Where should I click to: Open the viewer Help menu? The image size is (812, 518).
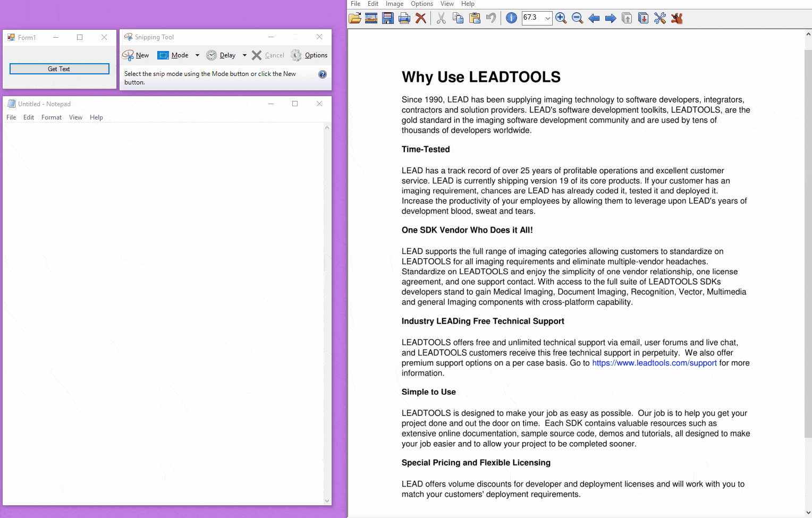click(x=468, y=4)
